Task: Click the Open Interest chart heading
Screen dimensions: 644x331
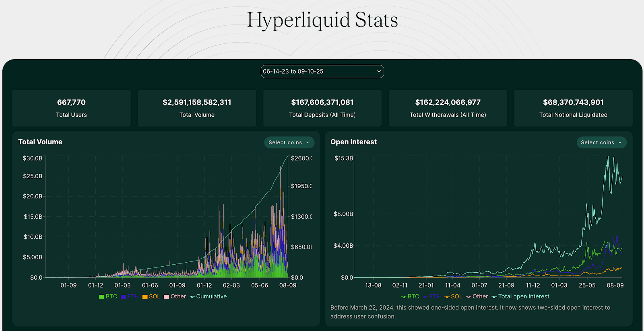Action: click(353, 142)
